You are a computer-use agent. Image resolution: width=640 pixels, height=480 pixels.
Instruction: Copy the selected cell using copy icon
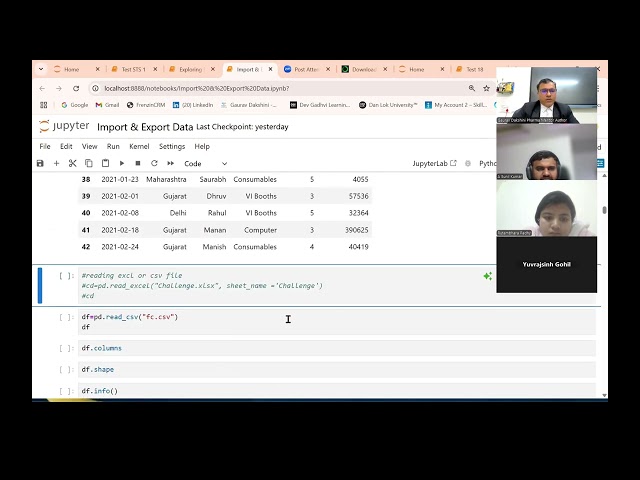tap(89, 163)
